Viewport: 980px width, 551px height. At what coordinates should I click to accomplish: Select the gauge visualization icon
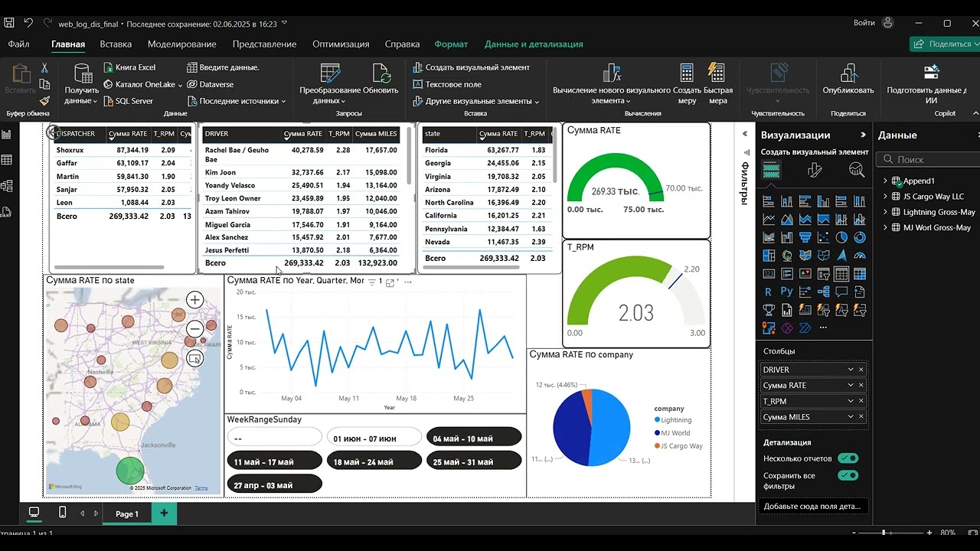[860, 256]
